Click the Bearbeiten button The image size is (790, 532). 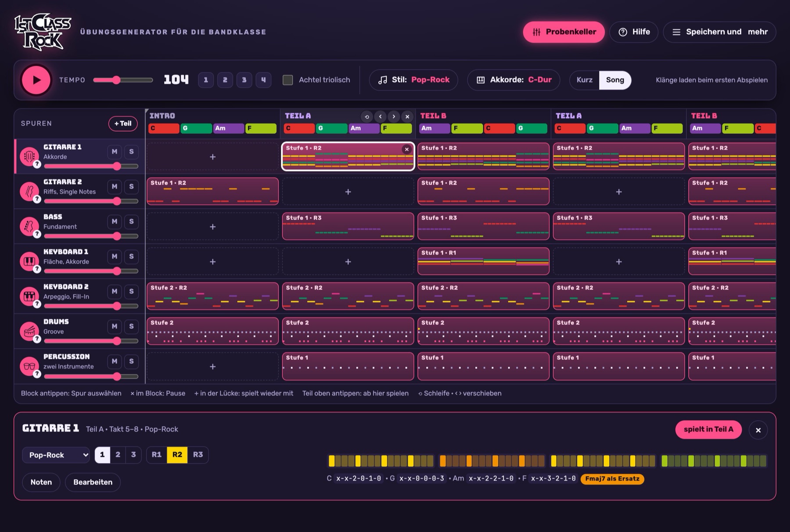pyautogui.click(x=93, y=482)
